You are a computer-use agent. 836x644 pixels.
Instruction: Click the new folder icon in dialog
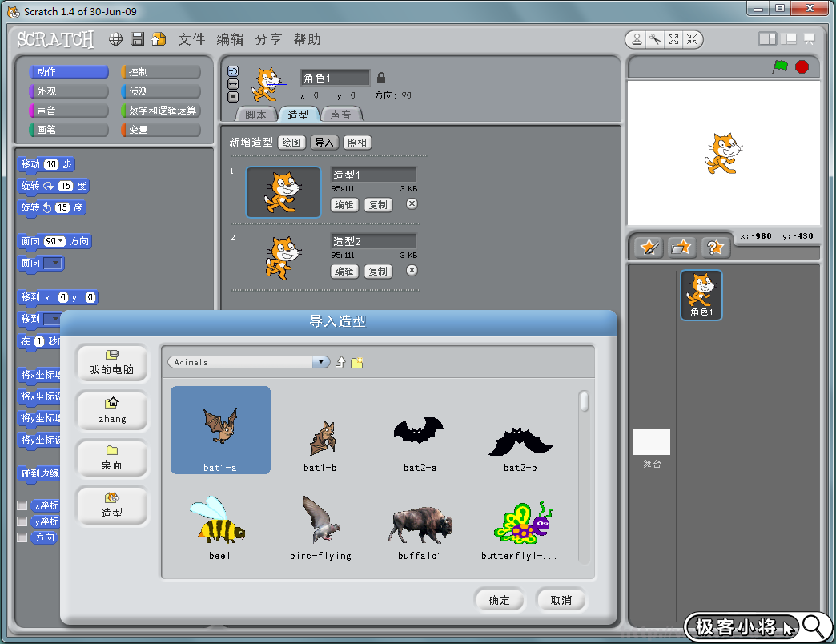tap(357, 363)
